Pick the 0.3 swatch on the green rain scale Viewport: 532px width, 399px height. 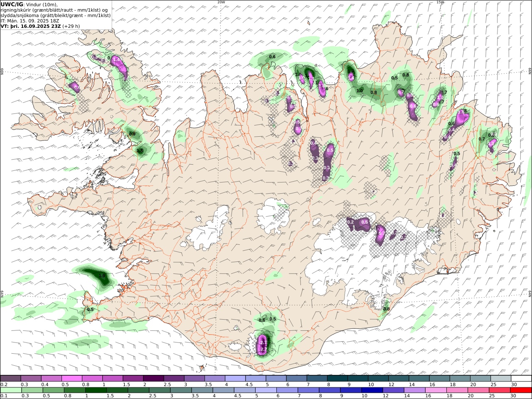32,390
